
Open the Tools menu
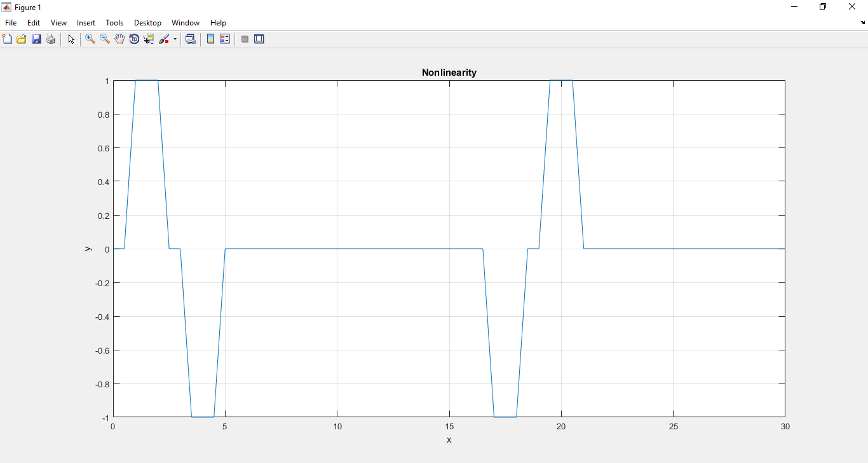pos(114,22)
